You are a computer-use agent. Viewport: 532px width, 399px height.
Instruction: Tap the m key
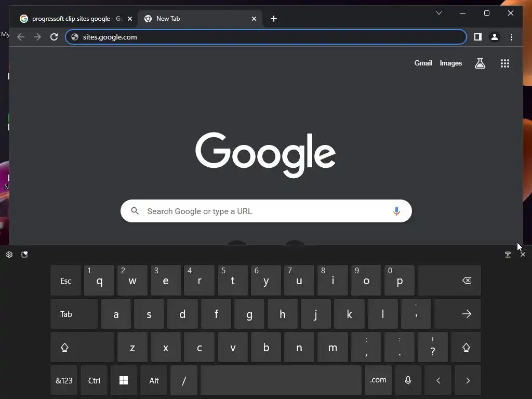[x=332, y=347]
